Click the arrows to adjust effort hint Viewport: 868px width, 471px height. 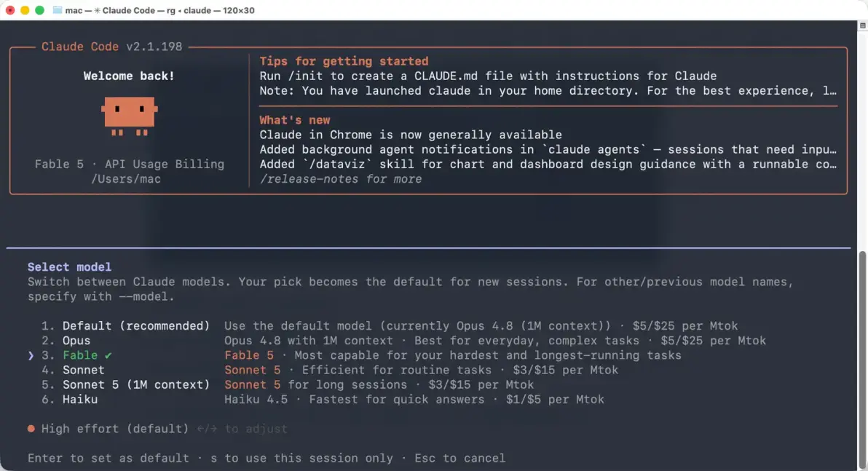click(x=242, y=428)
